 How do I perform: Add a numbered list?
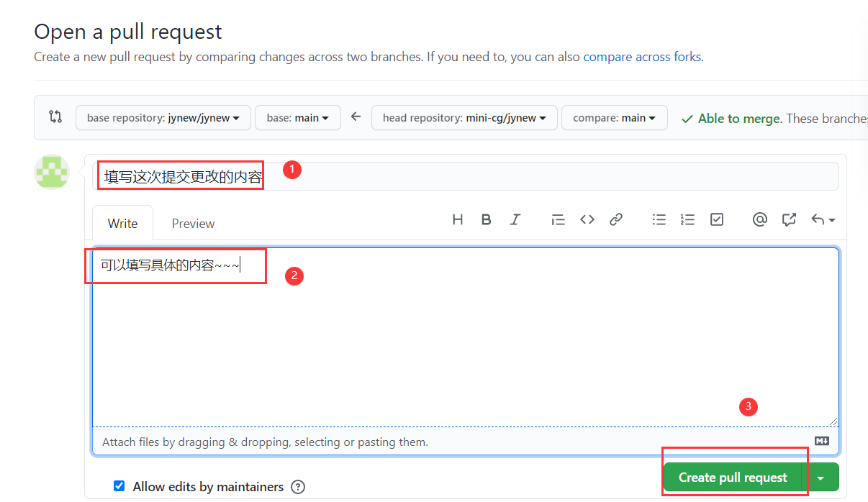pyautogui.click(x=688, y=219)
